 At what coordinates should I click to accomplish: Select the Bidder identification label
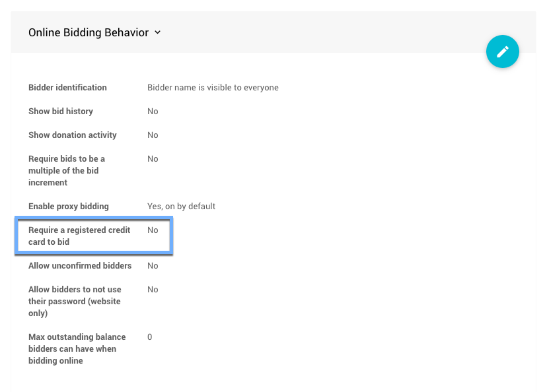point(67,88)
